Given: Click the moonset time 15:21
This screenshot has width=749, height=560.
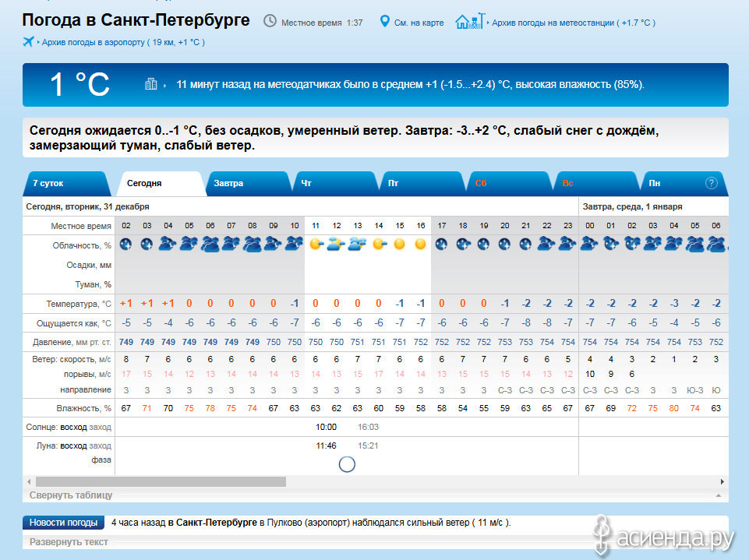Looking at the screenshot, I should [x=368, y=446].
